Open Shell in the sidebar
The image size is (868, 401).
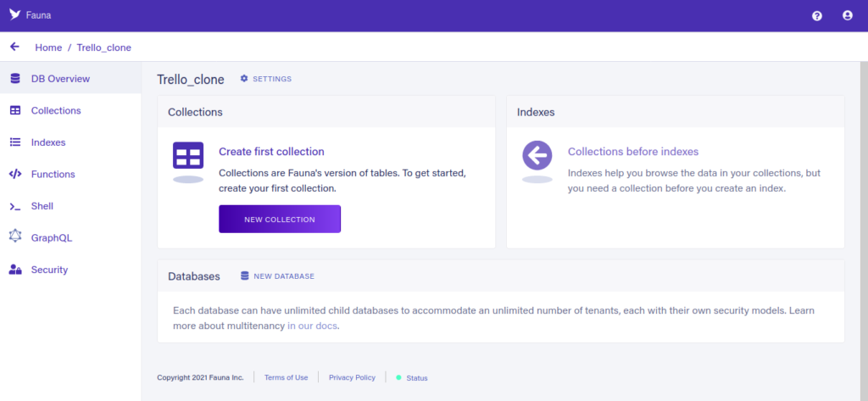pyautogui.click(x=70, y=206)
